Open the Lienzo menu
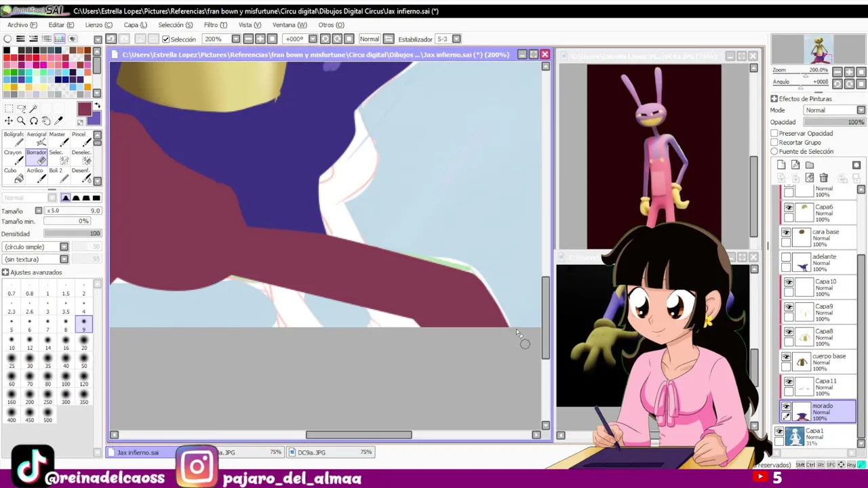 coord(98,25)
